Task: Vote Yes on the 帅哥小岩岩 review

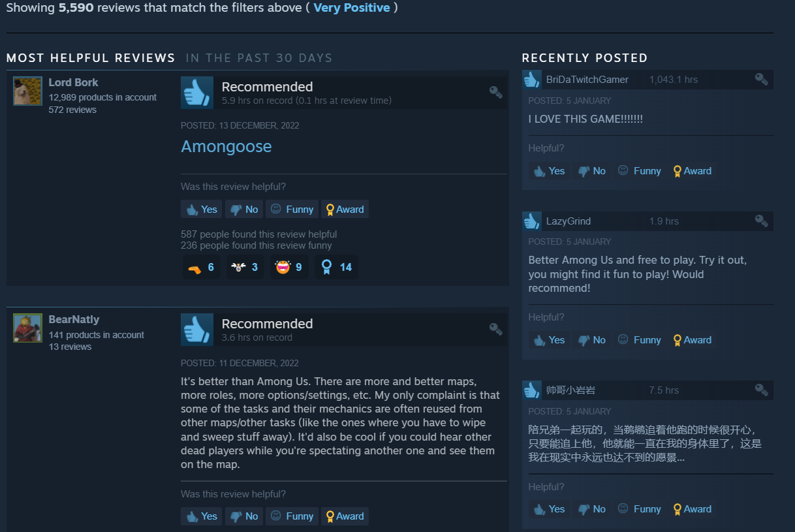Action: (x=549, y=509)
